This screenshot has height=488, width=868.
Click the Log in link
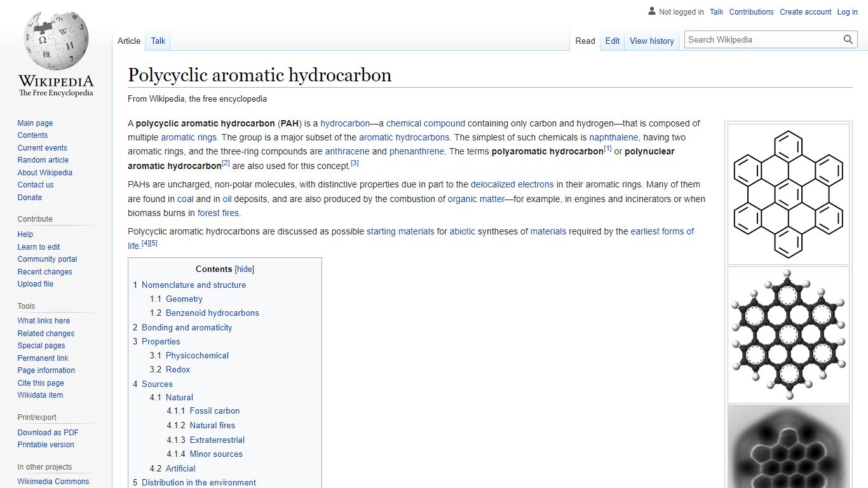click(848, 11)
